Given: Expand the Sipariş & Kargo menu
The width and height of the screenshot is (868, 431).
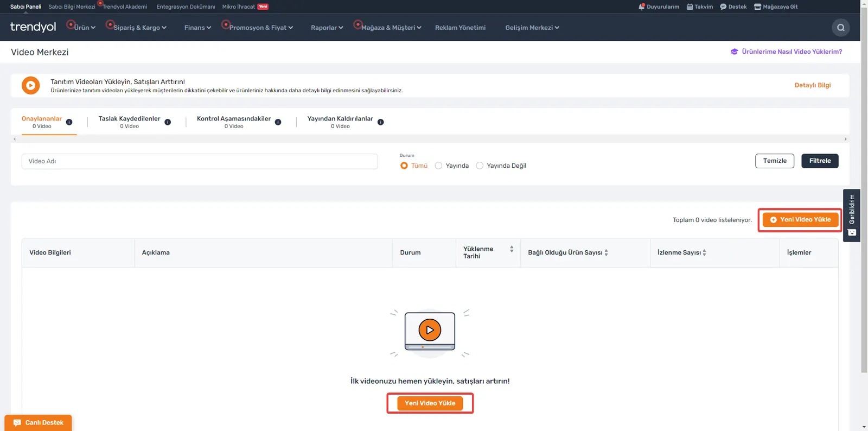Looking at the screenshot, I should point(140,28).
